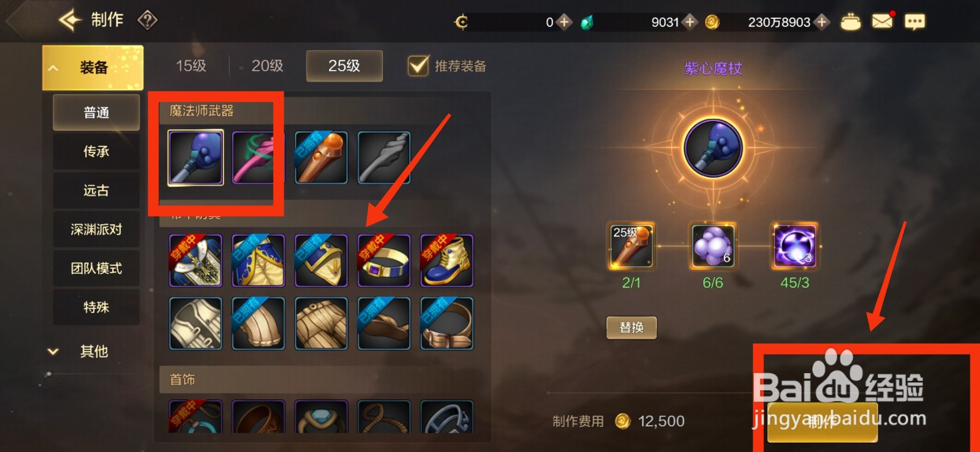
Task: Toggle the 推荐装备 checkbox
Action: click(x=418, y=66)
